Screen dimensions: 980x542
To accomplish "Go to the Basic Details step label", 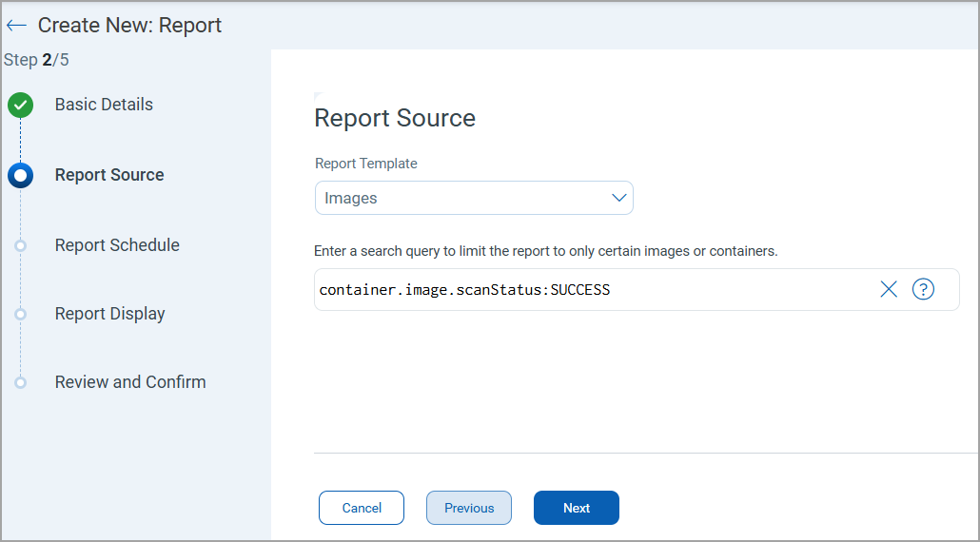I will 104,105.
